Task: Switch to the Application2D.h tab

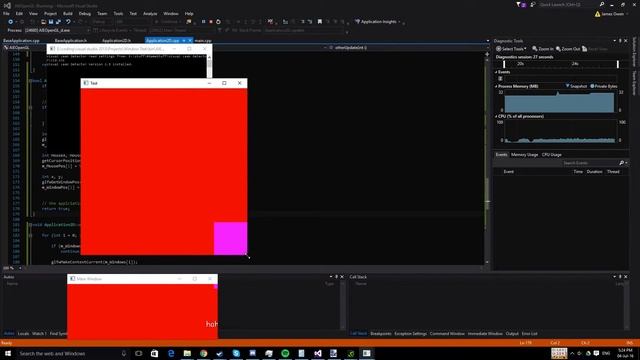Action: [116, 41]
